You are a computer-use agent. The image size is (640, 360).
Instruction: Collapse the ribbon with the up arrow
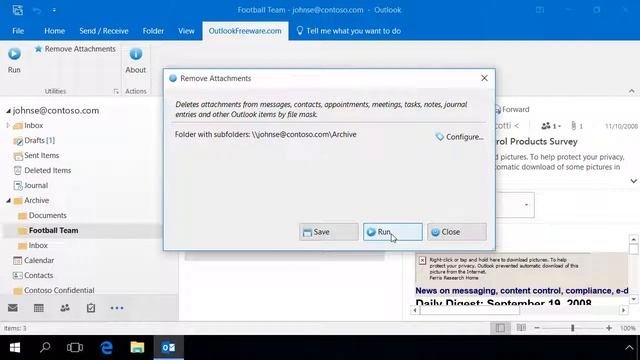click(631, 91)
